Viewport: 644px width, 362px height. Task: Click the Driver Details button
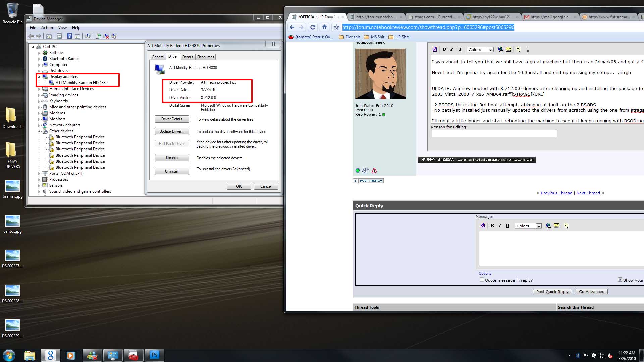(172, 119)
